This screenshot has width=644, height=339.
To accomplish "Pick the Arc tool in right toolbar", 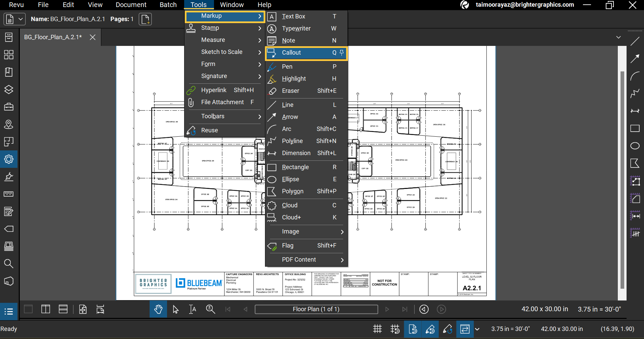I will coord(635,76).
